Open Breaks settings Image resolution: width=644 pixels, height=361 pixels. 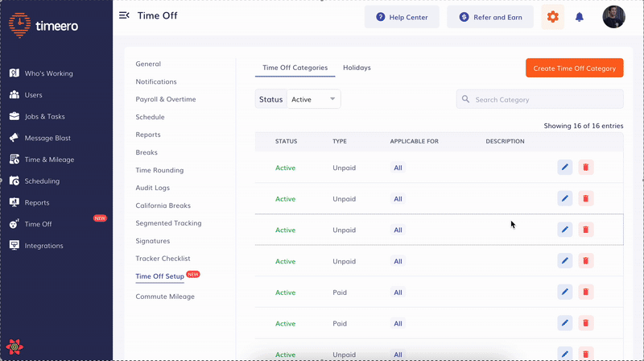[147, 152]
